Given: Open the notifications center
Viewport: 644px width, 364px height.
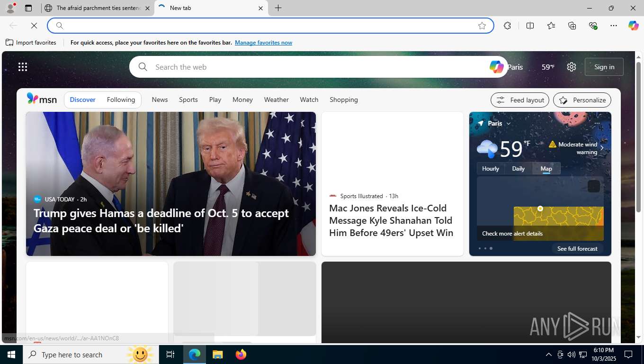Looking at the screenshot, I should (628, 355).
